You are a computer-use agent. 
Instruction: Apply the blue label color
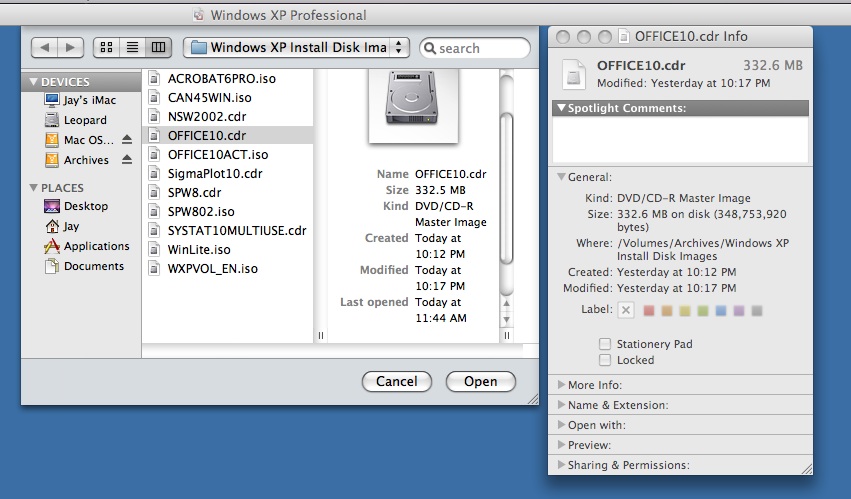pyautogui.click(x=721, y=311)
